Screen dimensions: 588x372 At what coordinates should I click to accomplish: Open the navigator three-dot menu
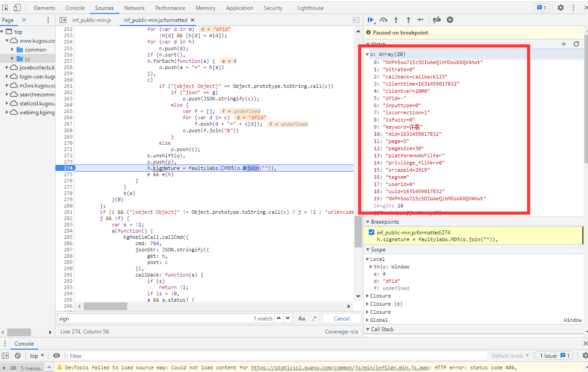pos(48,20)
